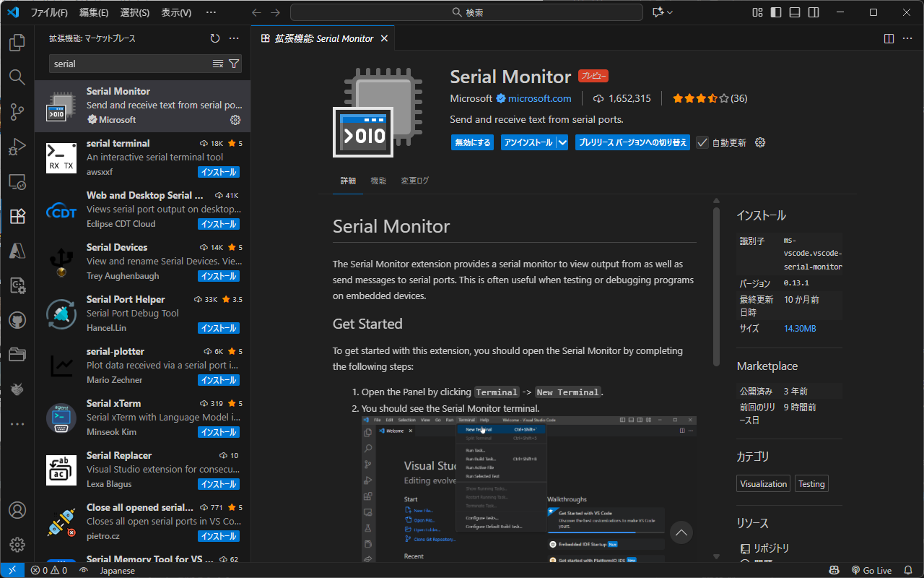This screenshot has height=578, width=924.
Task: Switch to the 機能 tab
Action: click(378, 181)
